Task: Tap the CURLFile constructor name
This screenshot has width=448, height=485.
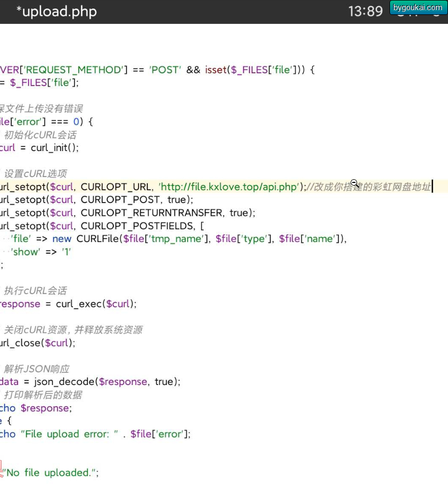Action: (98, 239)
